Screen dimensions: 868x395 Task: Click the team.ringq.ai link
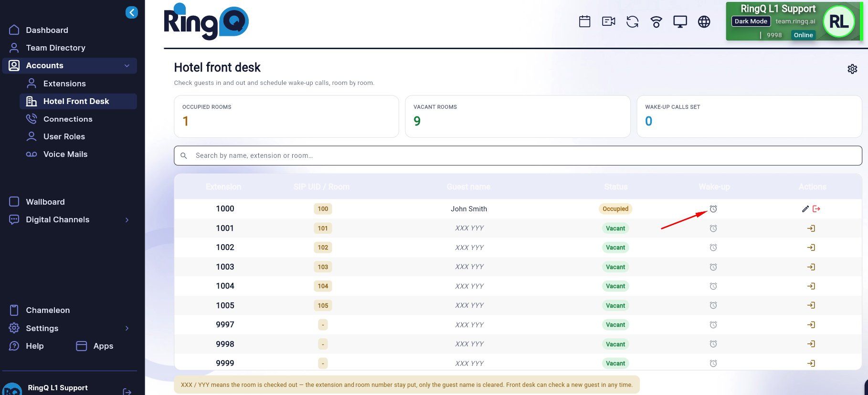(795, 21)
